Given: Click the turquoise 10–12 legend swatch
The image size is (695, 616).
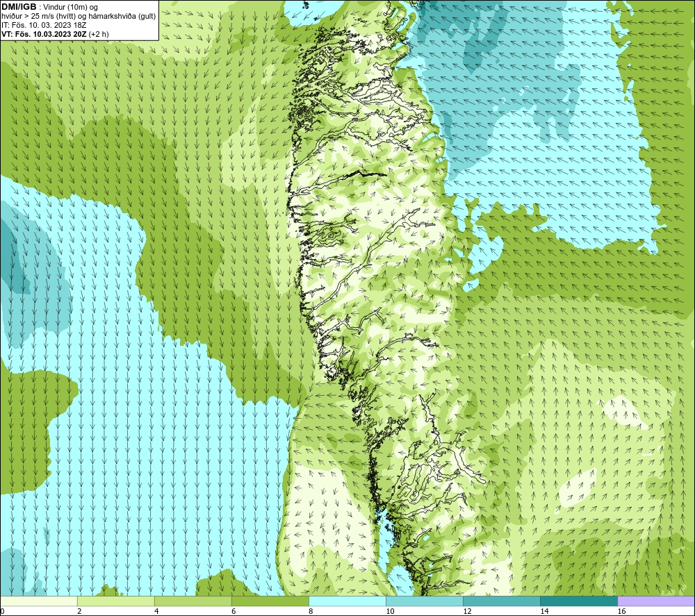Looking at the screenshot, I should coord(424,601).
